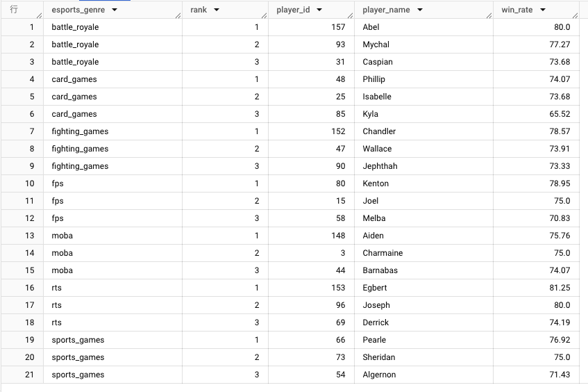Screen dimensions: 588x392
Task: Click the player_id cell showing 157
Action: coord(337,27)
